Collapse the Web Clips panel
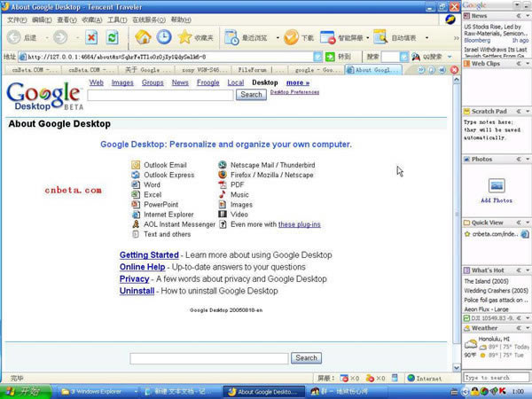Screen dimensions: 532x399 (x=519, y=64)
